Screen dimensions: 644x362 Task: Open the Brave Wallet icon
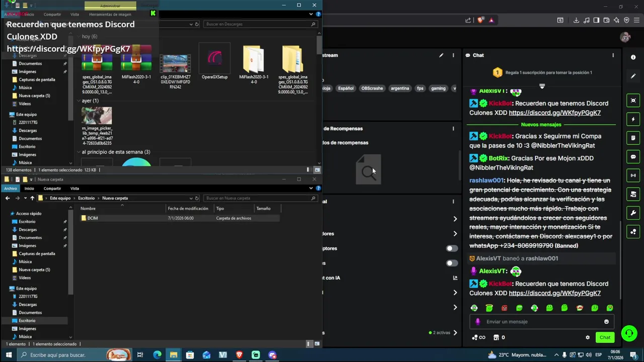pyautogui.click(x=606, y=20)
